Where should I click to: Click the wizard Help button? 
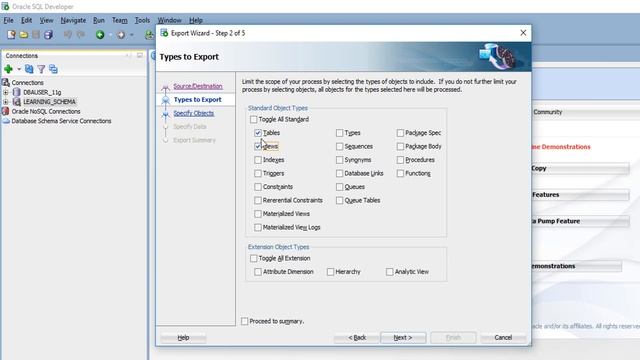point(183,338)
